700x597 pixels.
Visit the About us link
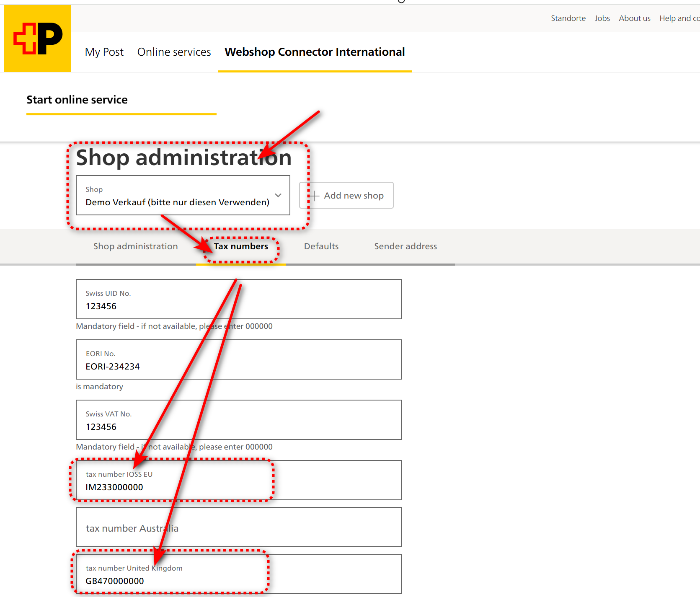tap(634, 18)
